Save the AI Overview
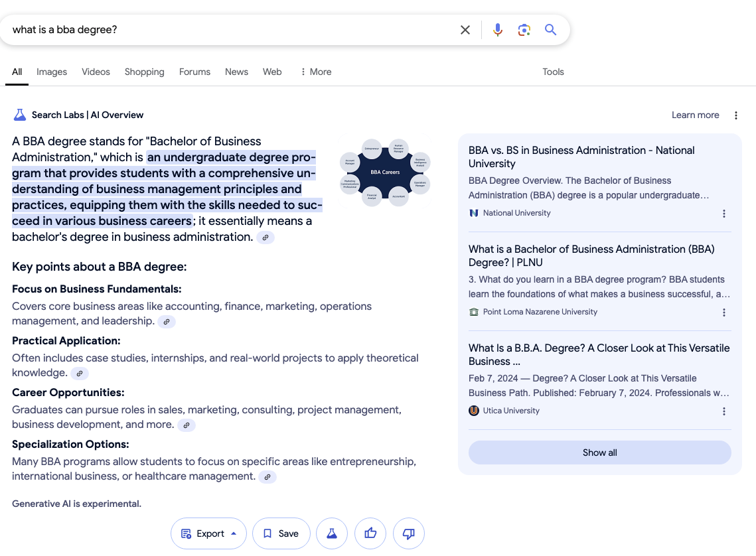 [x=281, y=533]
